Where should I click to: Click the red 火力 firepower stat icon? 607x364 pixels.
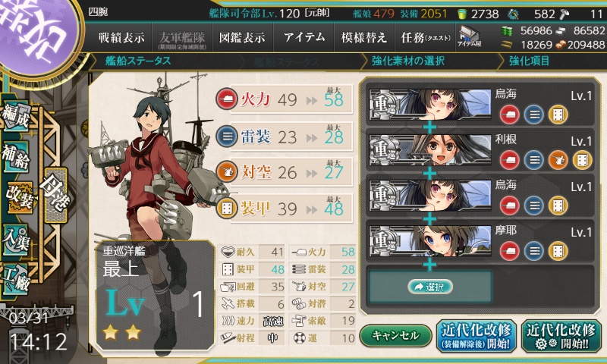[x=227, y=99]
